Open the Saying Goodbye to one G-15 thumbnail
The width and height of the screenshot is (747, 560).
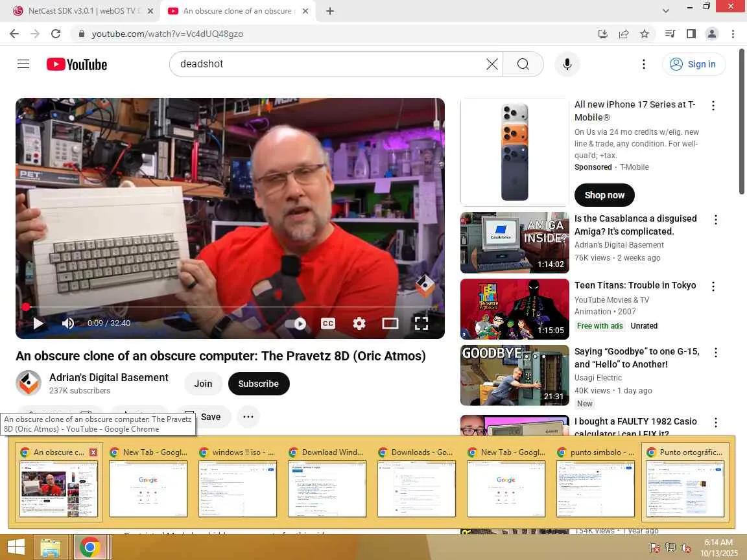514,375
